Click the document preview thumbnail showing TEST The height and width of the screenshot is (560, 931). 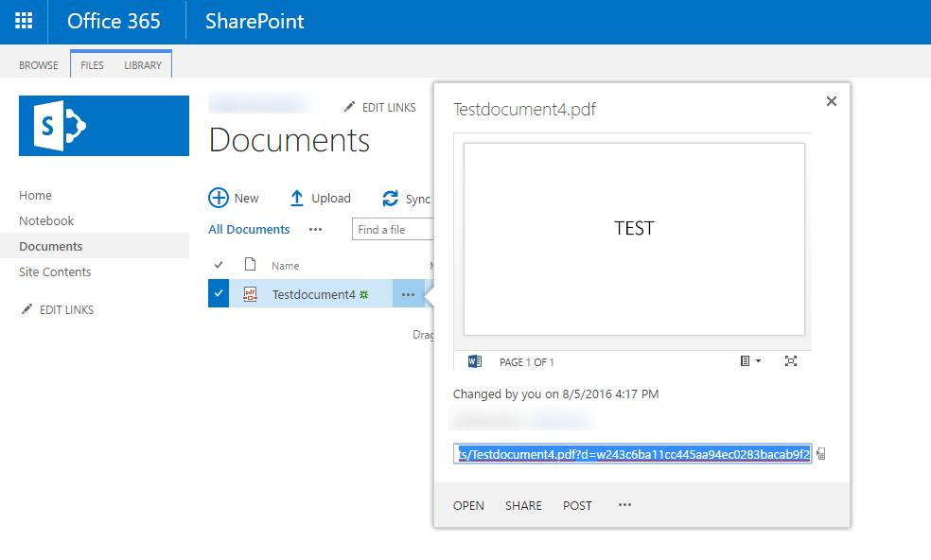(634, 239)
